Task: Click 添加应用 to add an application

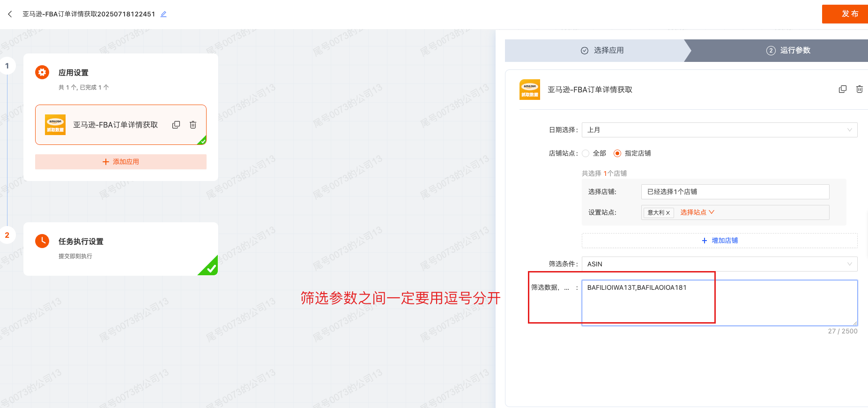Action: tap(121, 162)
